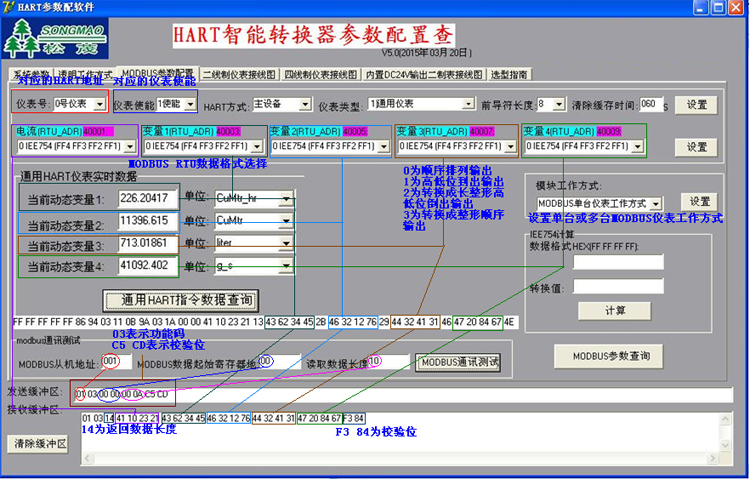Click the MODBUS数据起始寄存器地 field

pyautogui.click(x=279, y=362)
